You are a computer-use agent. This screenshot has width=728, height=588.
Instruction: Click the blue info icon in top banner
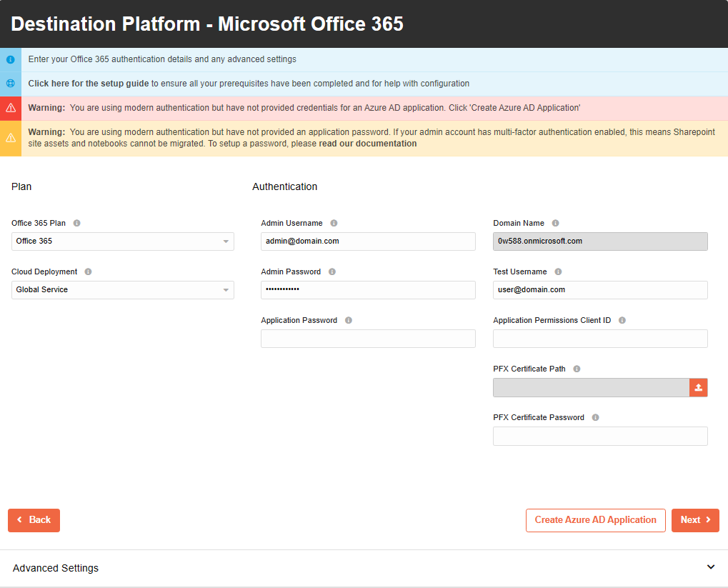click(11, 59)
